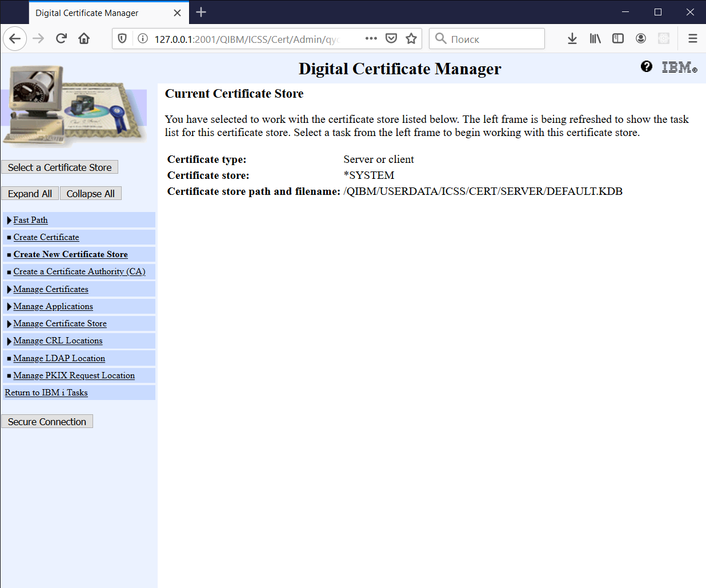Screen dimensions: 706x588
Task: Open the Manage LDAP Location link
Action: 59,358
